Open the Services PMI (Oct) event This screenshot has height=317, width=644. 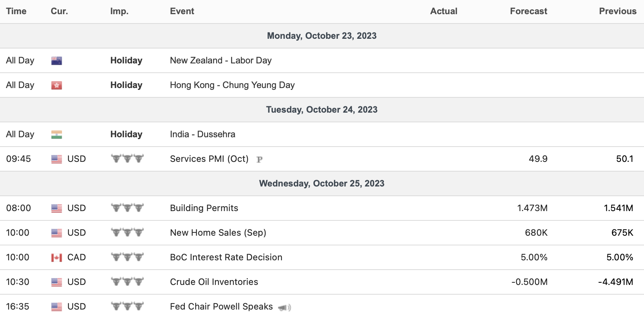click(x=209, y=159)
